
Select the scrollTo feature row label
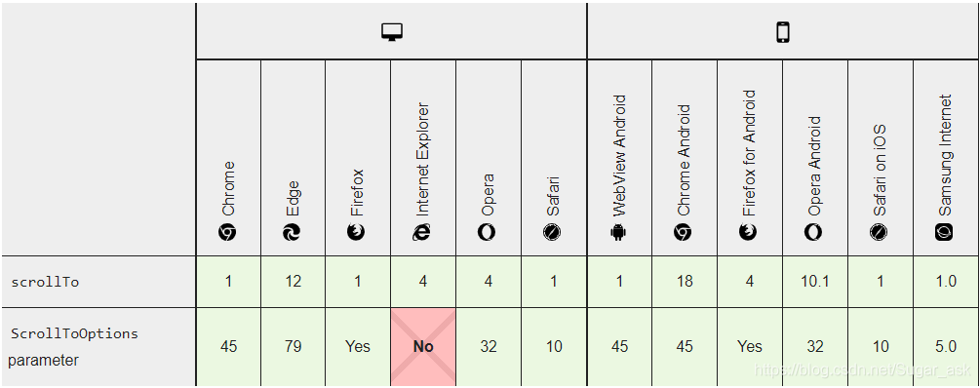pos(45,282)
